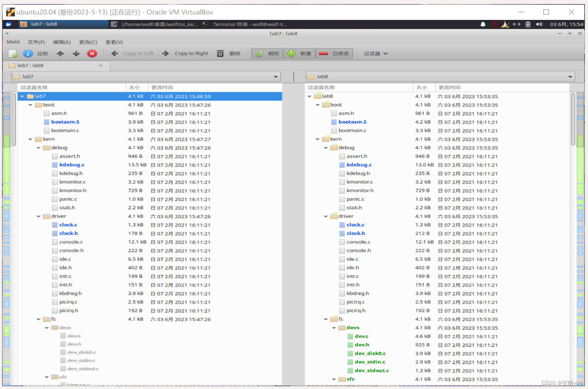The width and height of the screenshot is (588, 389).
Task: Click the blue compare info icon beside 比较
Action: [27, 54]
